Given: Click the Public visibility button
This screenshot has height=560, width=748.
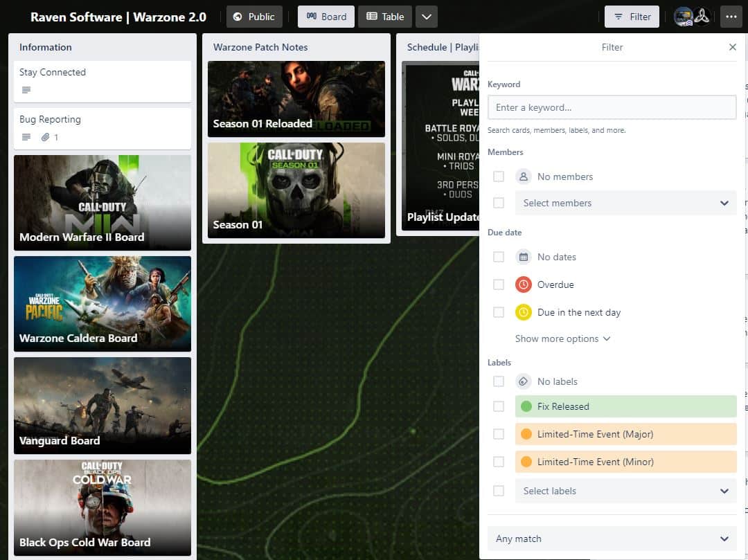Looking at the screenshot, I should tap(254, 17).
